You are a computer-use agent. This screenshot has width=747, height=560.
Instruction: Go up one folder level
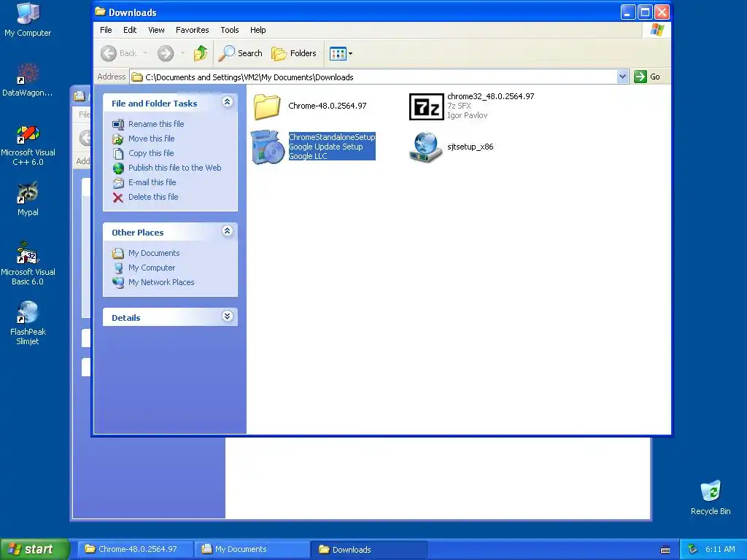pyautogui.click(x=201, y=53)
